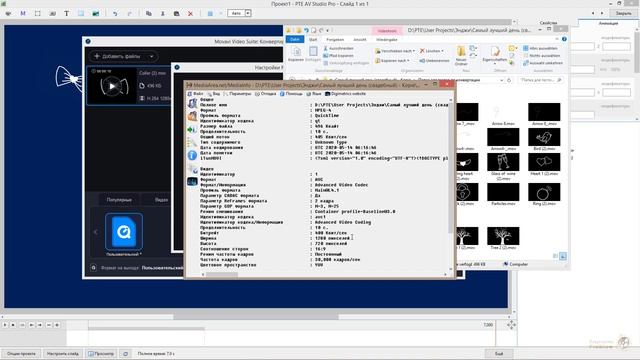Click the blue info icon in MediaInfo sidebar
The height and width of the screenshot is (360, 640).
coord(192,155)
